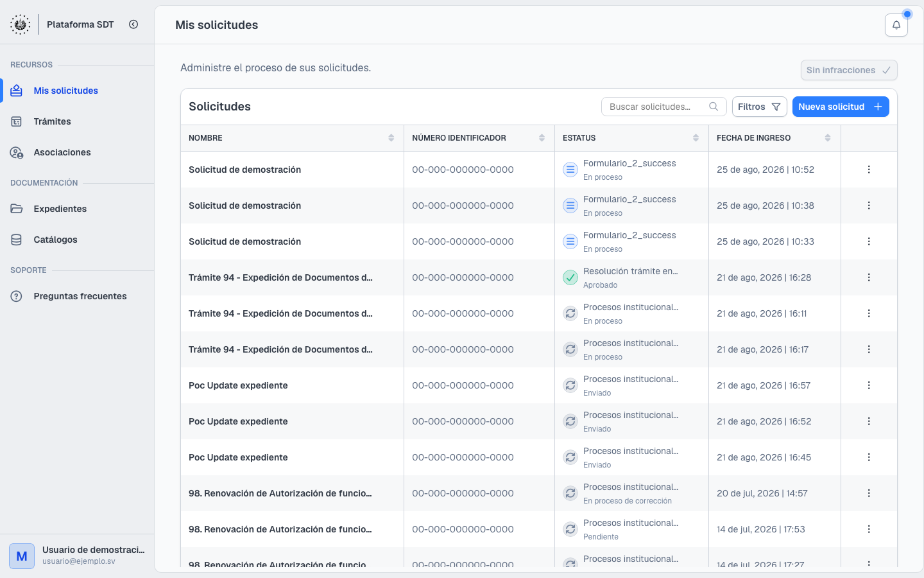Screen dimensions: 924x578
Task: Go to Mis solicitudes
Action: [65, 91]
